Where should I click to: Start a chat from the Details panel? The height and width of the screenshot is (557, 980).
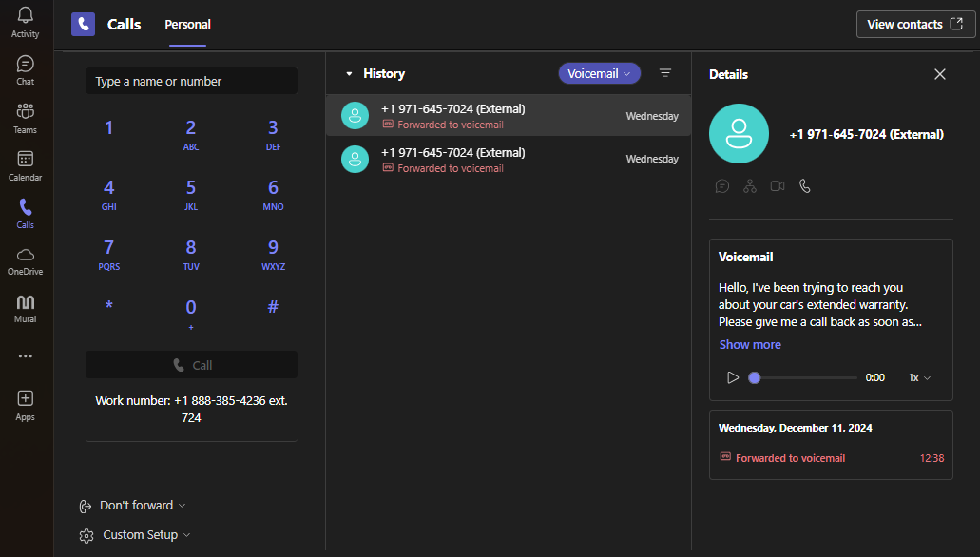(x=721, y=186)
